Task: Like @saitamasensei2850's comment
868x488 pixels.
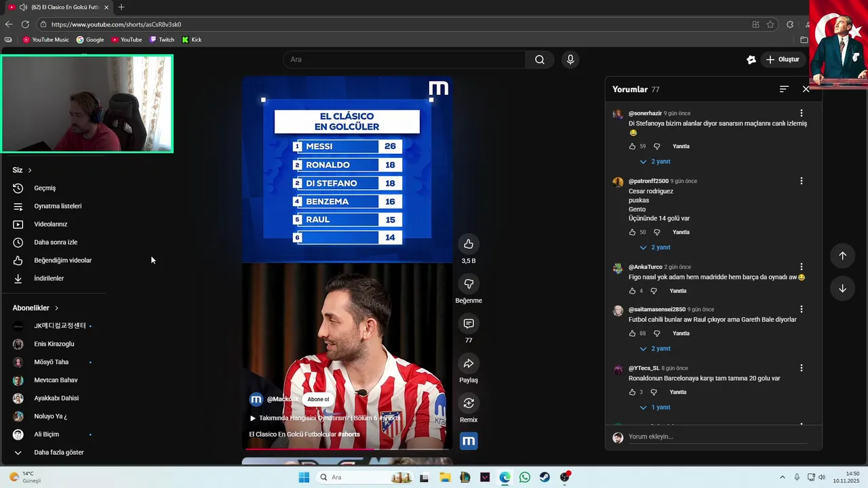Action: tap(633, 333)
